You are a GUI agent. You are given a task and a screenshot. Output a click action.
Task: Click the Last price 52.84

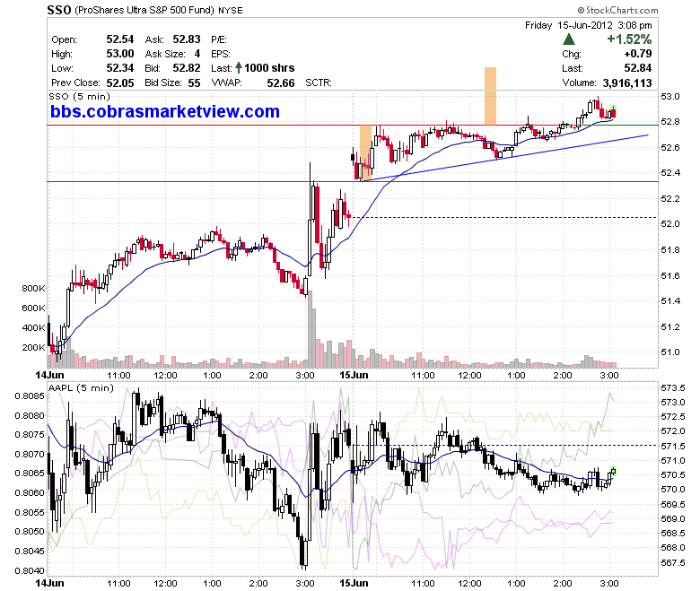point(638,68)
